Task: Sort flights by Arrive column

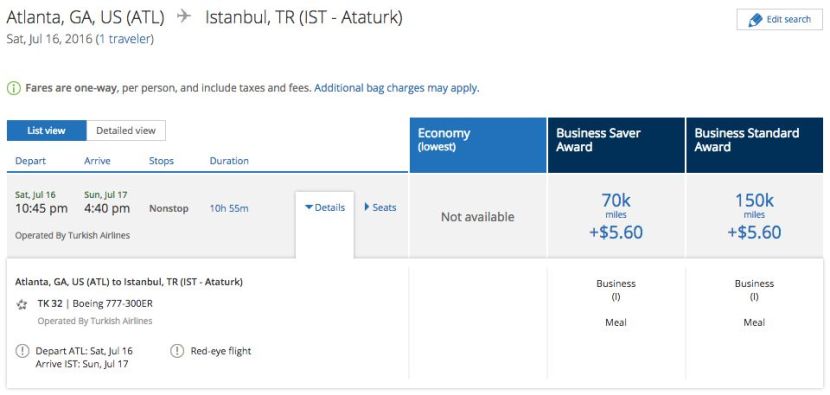Action: coord(97,160)
